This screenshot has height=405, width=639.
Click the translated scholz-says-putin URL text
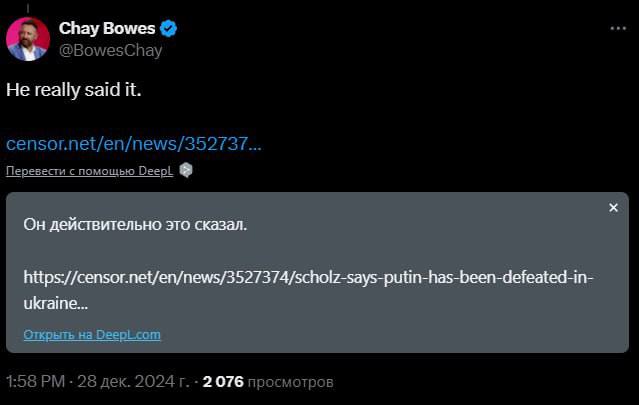click(308, 277)
